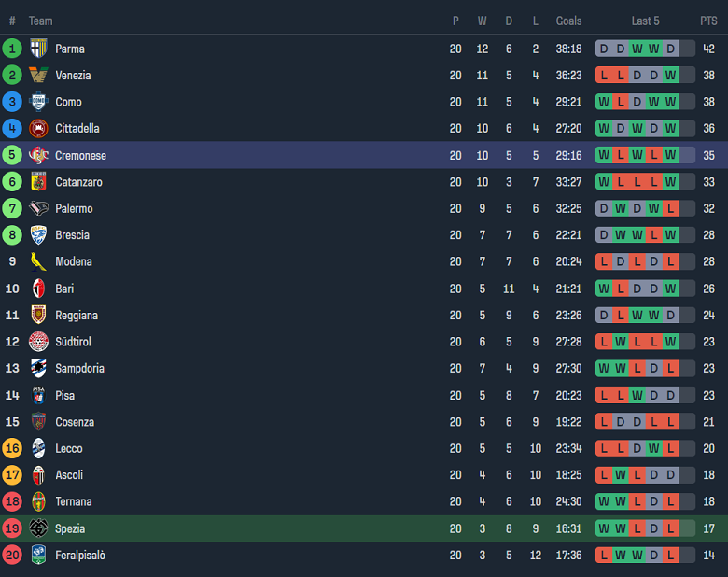Click the Last 5 column header

[x=645, y=21]
